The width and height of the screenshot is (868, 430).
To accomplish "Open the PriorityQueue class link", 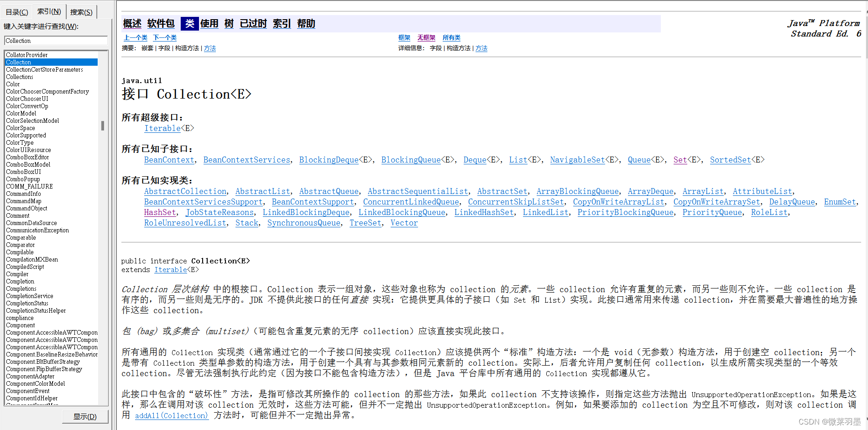I will [x=712, y=213].
